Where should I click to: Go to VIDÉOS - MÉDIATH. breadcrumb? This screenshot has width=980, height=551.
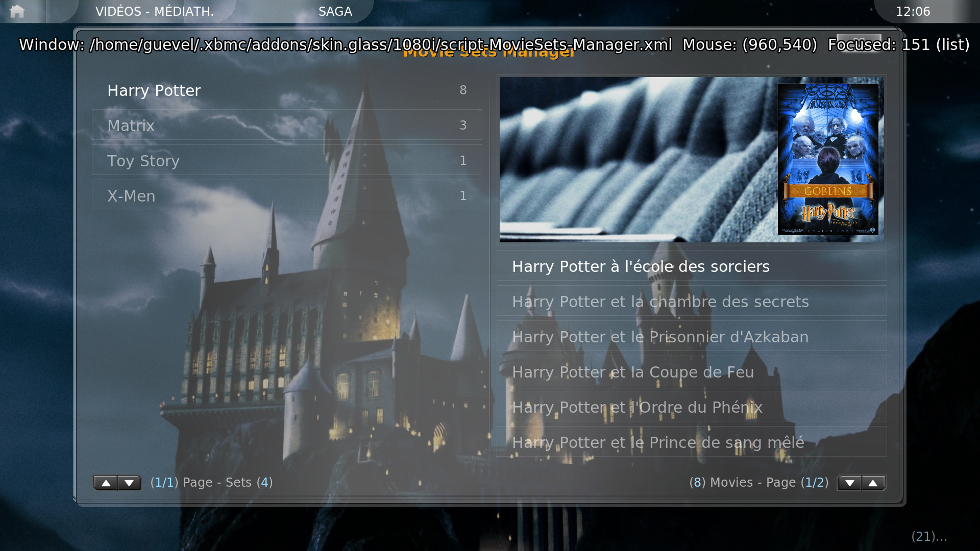tap(154, 11)
